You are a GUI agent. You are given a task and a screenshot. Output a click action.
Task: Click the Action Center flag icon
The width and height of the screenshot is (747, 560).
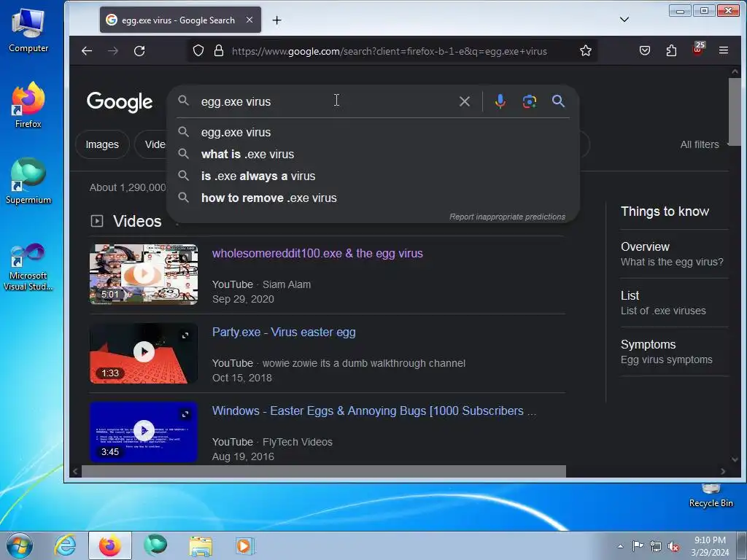coord(638,545)
